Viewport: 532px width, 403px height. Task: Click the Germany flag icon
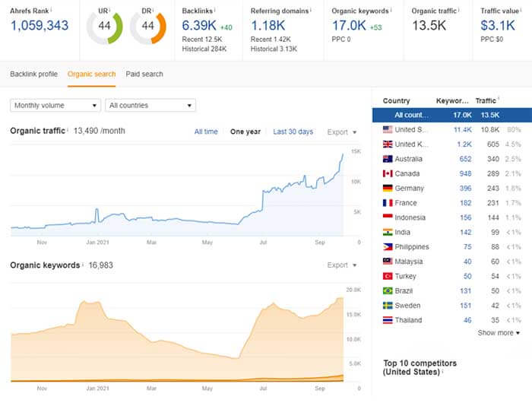388,188
